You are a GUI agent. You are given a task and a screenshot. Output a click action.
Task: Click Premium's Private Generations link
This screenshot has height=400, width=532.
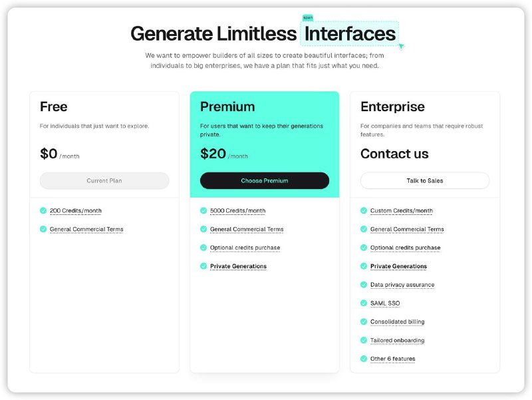pos(238,266)
